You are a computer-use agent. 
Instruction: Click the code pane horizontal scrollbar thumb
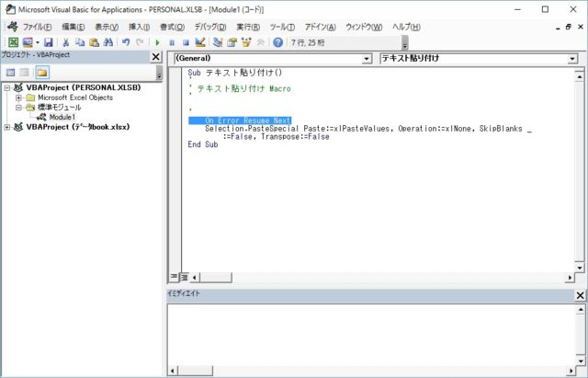216,278
